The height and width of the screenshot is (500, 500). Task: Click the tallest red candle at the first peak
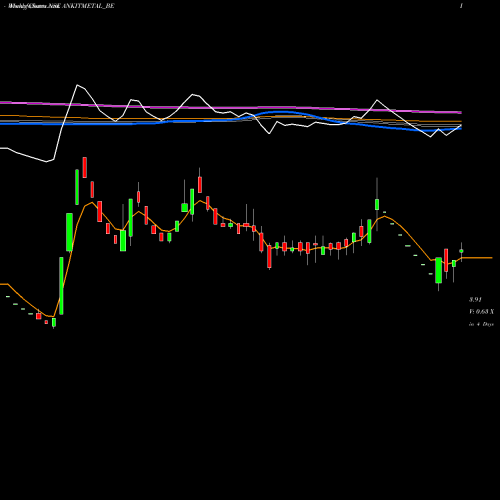(x=85, y=167)
